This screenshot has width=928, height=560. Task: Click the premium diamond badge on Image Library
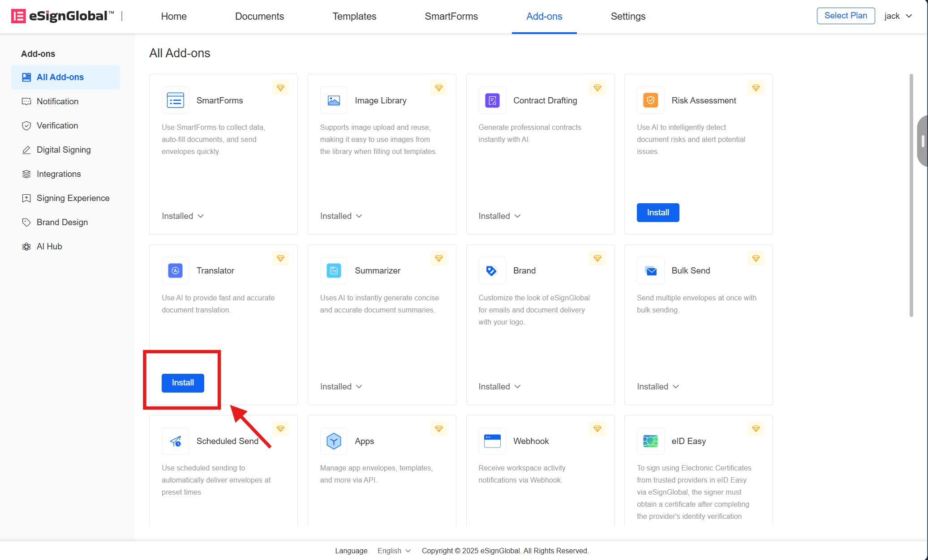[439, 88]
